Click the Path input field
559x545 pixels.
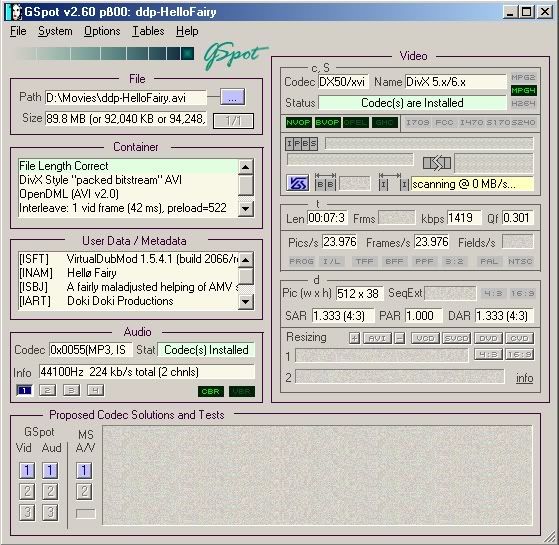point(125,98)
